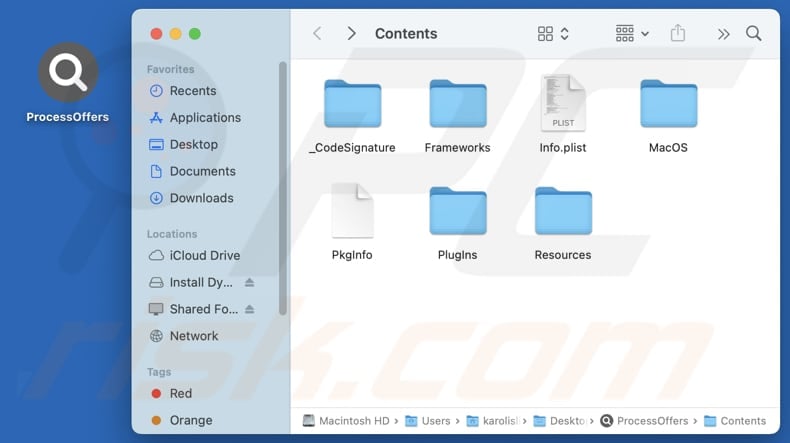Viewport: 790px width, 443px height.
Task: Open the Resources folder
Action: (563, 211)
